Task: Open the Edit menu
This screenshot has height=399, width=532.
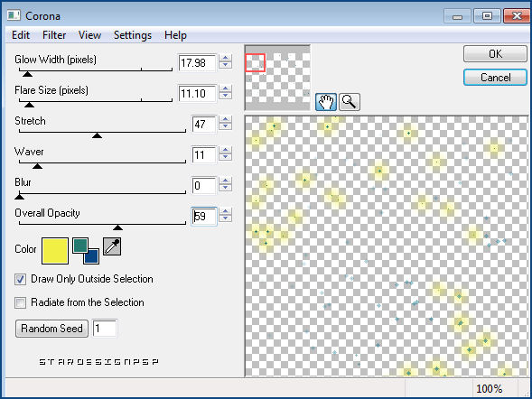Action: tap(21, 35)
